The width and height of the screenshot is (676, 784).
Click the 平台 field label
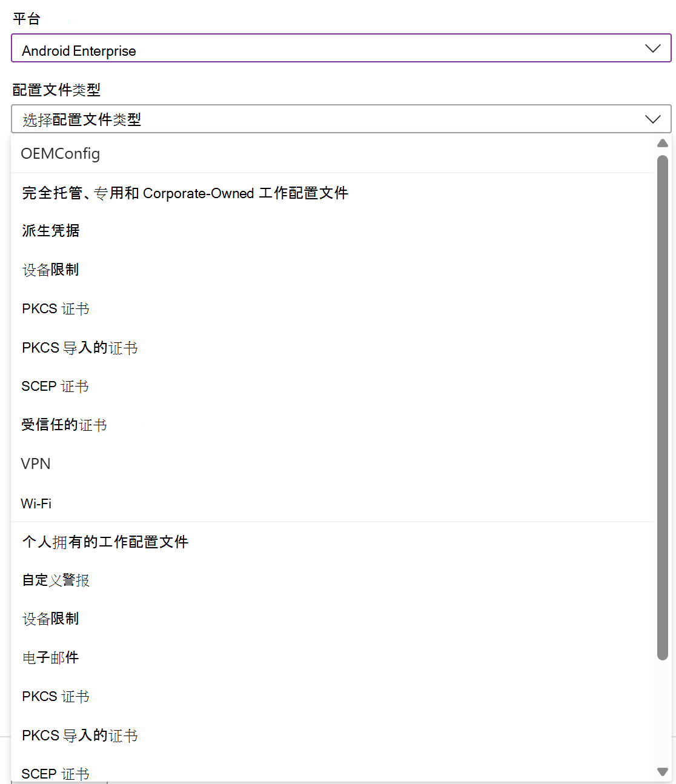[27, 19]
